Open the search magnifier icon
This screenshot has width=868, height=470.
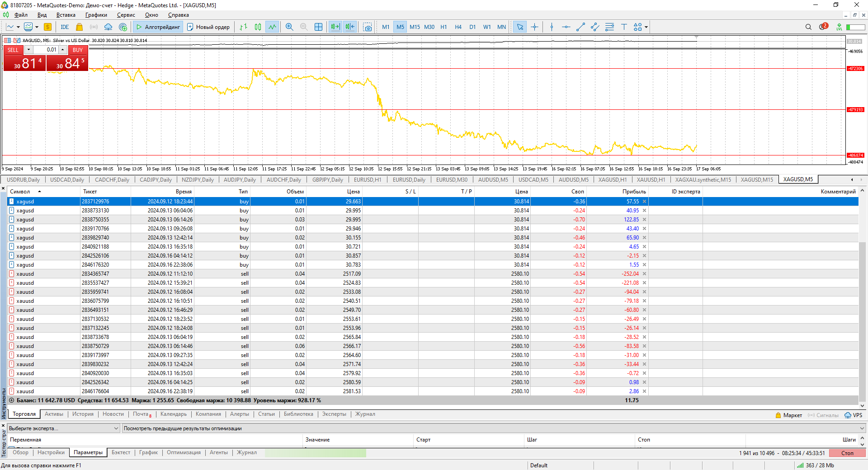[808, 27]
